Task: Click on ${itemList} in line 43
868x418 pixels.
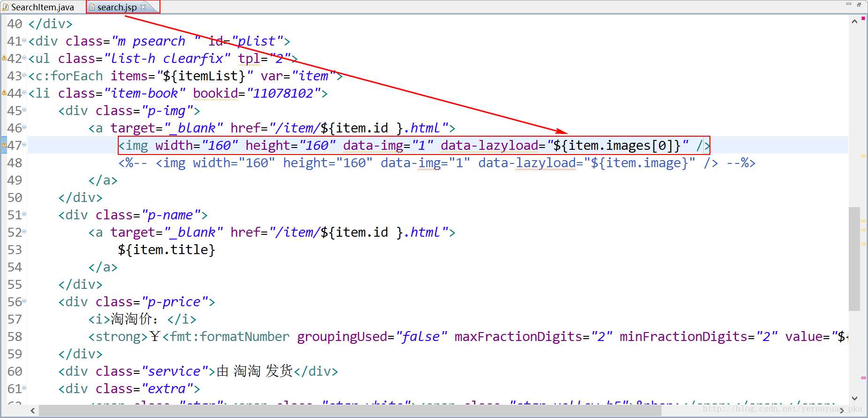Action: (204, 76)
